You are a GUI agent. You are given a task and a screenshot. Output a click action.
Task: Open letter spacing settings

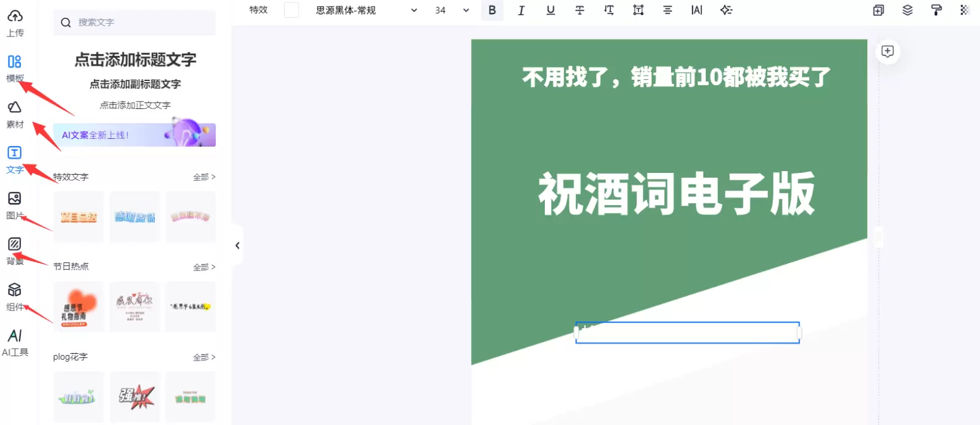(x=697, y=10)
